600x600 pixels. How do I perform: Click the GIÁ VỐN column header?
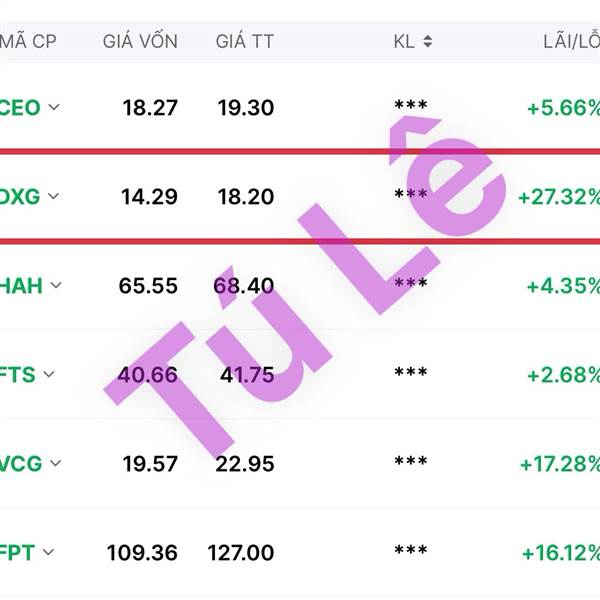point(140,42)
